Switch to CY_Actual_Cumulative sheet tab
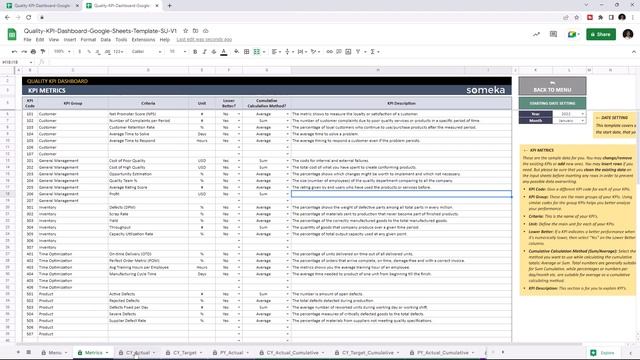 292,353
